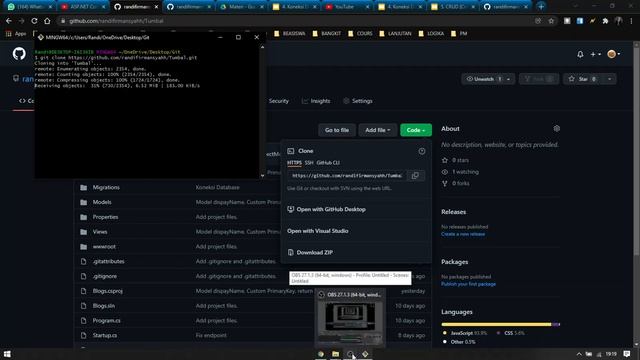This screenshot has height=360, width=640.
Task: Click the JavaScript language entry
Action: pyautogui.click(x=465, y=333)
